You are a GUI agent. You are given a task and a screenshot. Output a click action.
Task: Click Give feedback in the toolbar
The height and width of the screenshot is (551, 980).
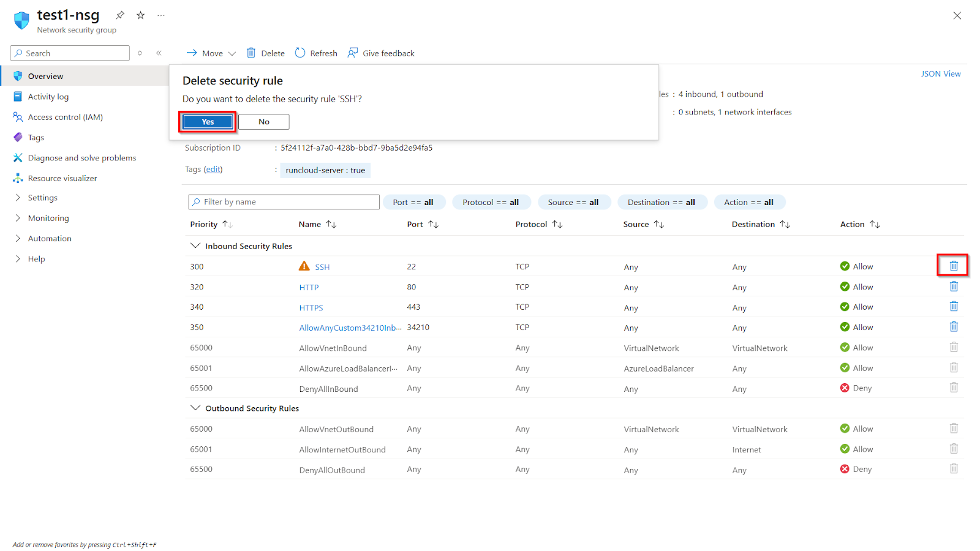(x=381, y=53)
